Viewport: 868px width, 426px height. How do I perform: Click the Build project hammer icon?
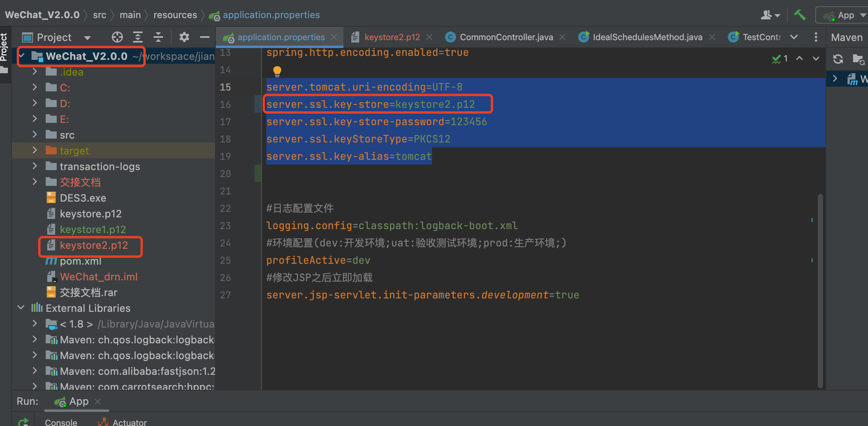pyautogui.click(x=799, y=15)
